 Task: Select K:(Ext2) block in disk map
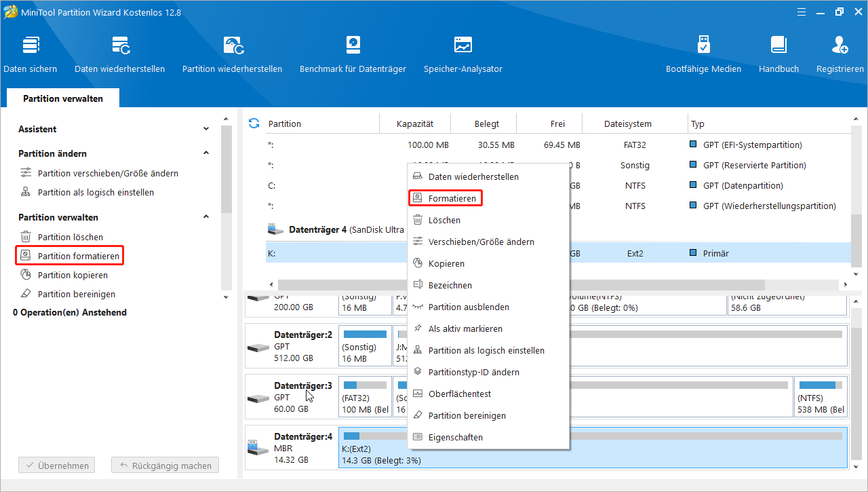593,447
